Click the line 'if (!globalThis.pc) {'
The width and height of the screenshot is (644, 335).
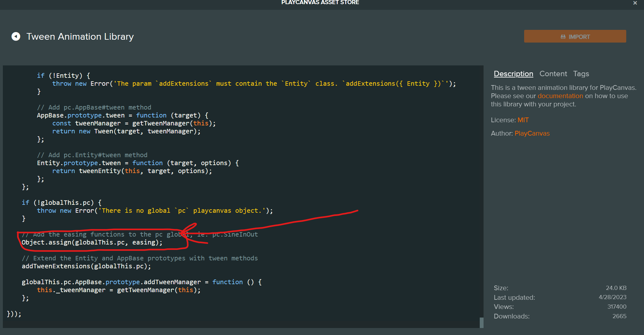pos(62,203)
